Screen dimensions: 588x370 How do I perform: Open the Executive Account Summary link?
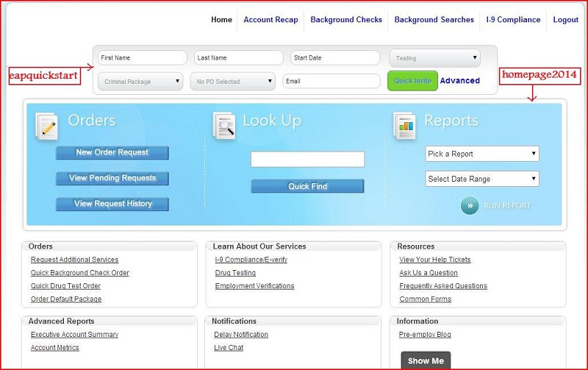click(75, 334)
